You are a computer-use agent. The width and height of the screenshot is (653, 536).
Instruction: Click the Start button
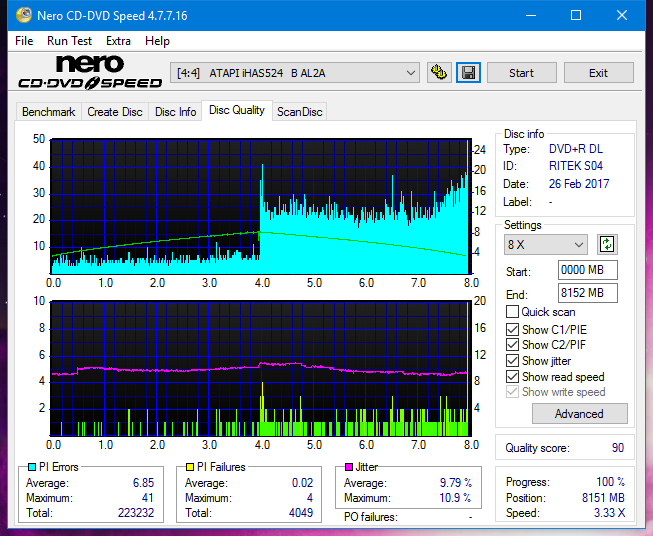(x=521, y=73)
